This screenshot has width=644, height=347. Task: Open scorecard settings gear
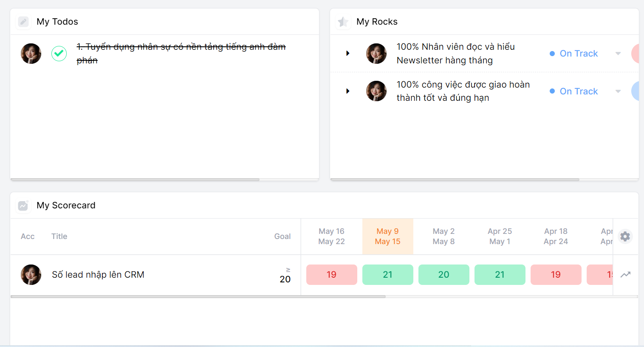pos(625,236)
